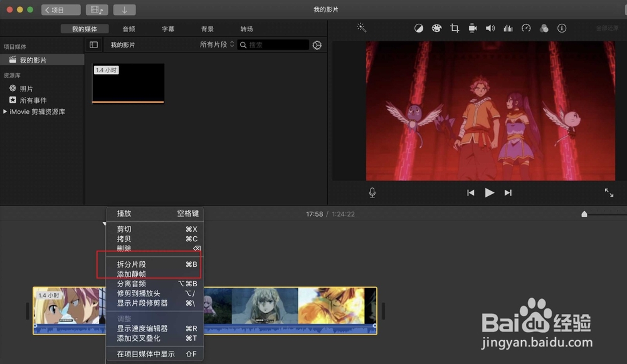Choose 分离音频 from the context menu
627x364 pixels.
click(155, 283)
